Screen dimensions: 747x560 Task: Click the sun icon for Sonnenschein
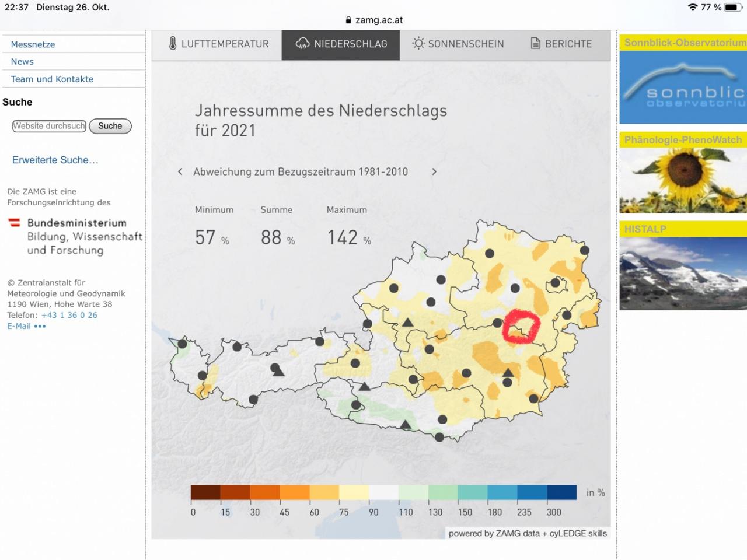[418, 44]
